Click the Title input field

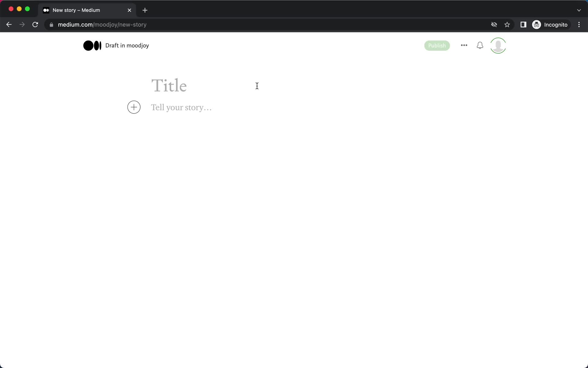coord(169,85)
